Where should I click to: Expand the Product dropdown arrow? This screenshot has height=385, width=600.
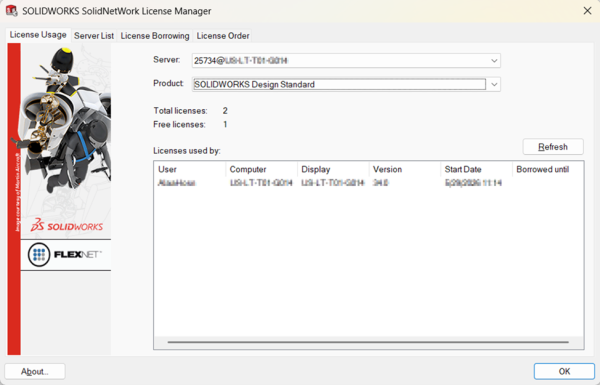[494, 84]
